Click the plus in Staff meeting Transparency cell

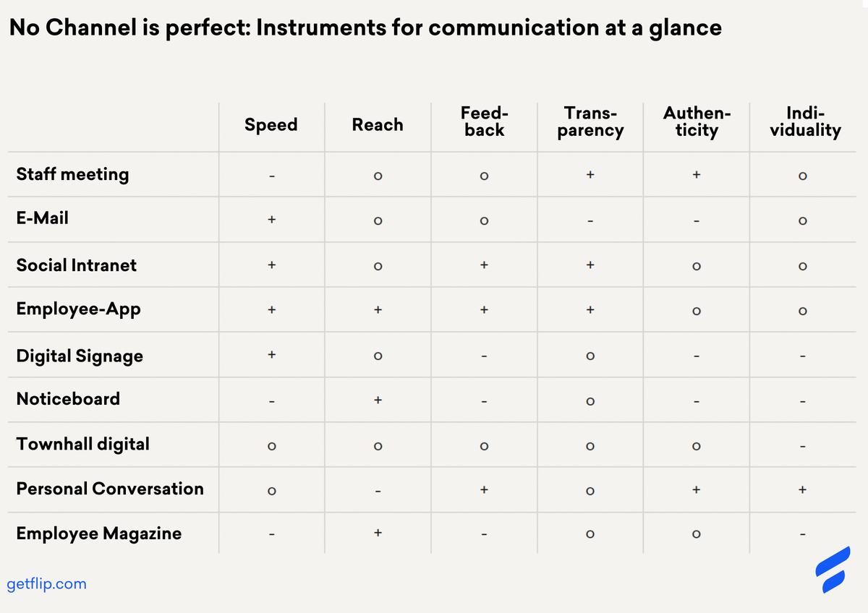pyautogui.click(x=590, y=174)
